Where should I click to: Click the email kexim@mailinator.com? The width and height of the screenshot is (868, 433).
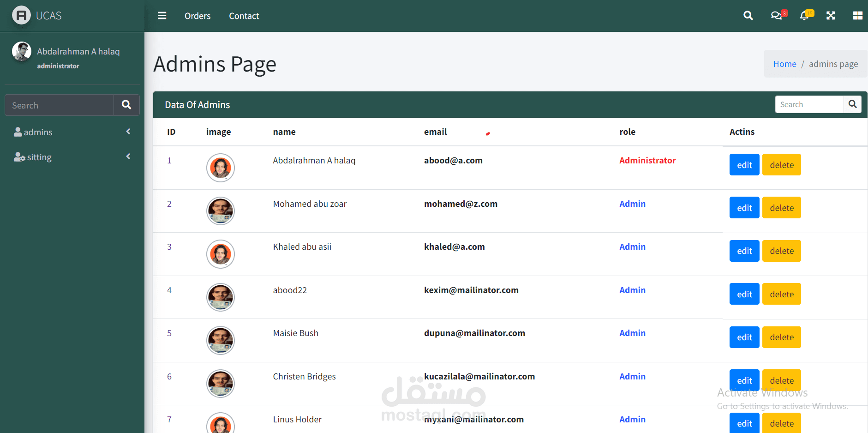[x=471, y=290]
